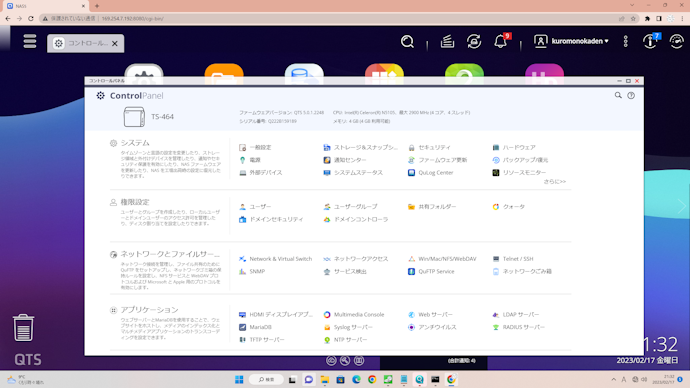
Task: Open システムステータス
Action: pyautogui.click(x=353, y=173)
